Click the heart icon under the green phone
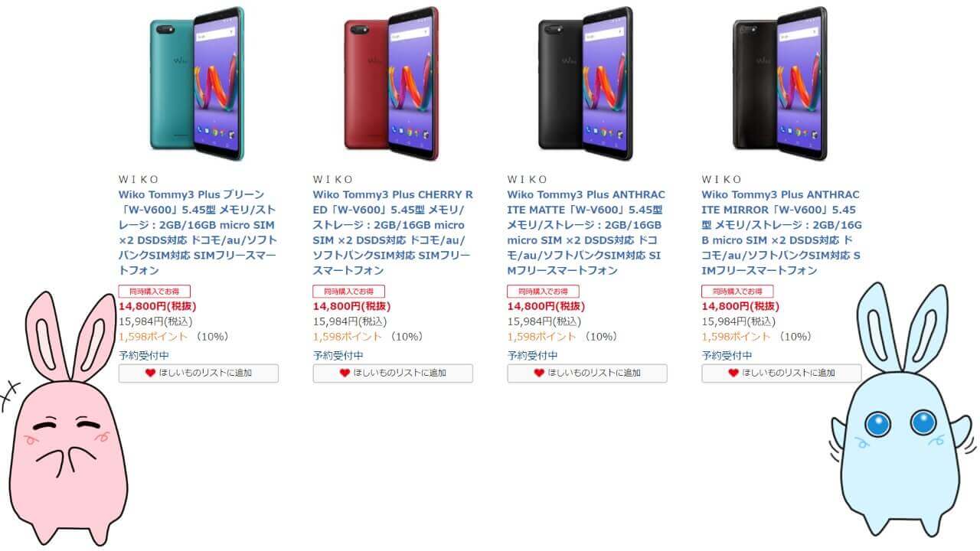 coord(150,373)
